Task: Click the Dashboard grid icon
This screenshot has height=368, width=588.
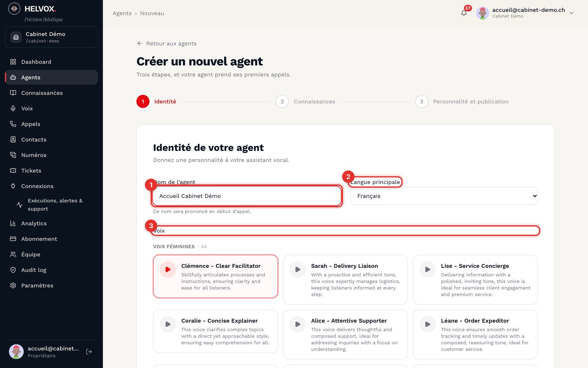Action: 13,62
